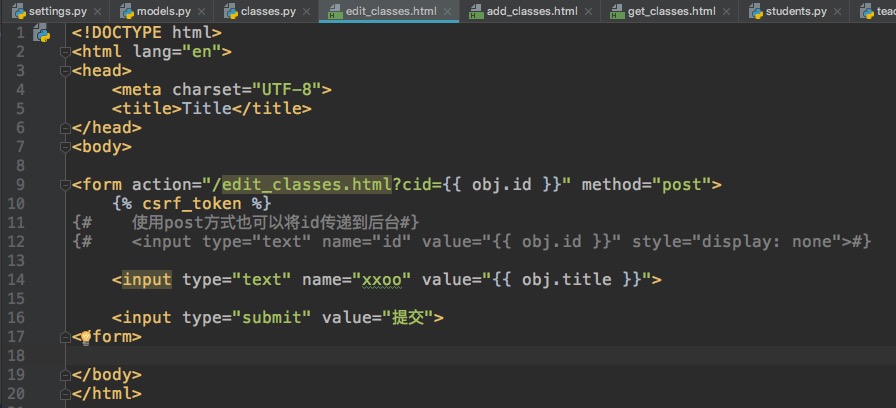
Task: Click the highlighted edit_classes.html in form action
Action: [x=307, y=185]
